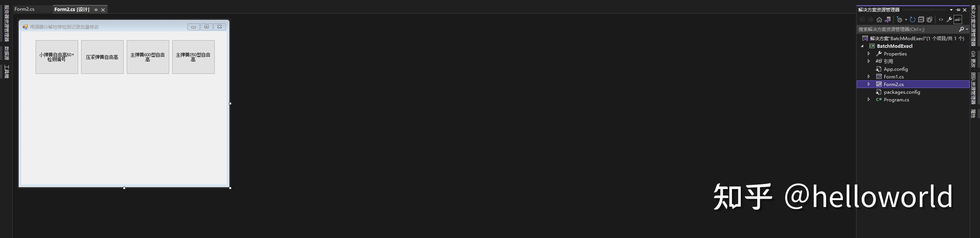Toggle auto-hide pin on Solution Explorer
The height and width of the screenshot is (238, 980).
coord(958,10)
